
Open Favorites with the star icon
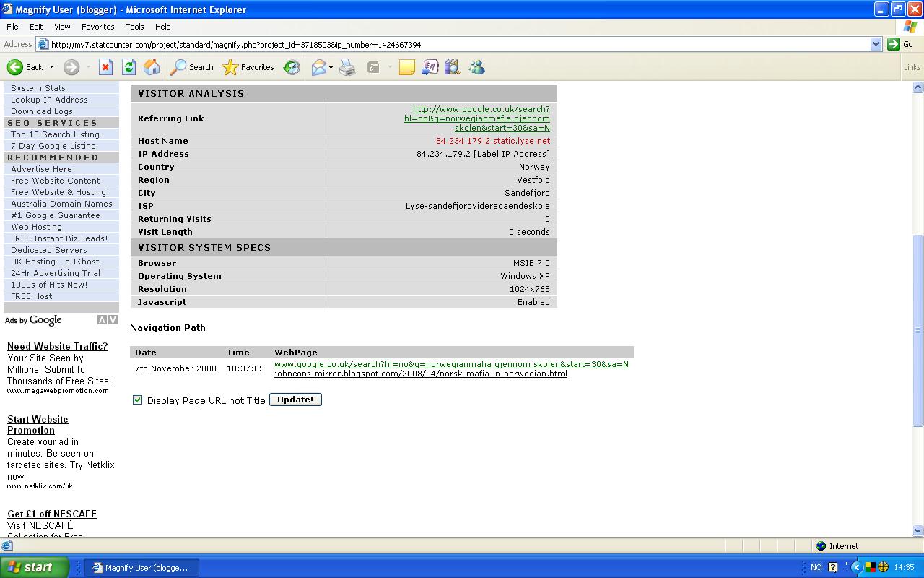(x=248, y=67)
